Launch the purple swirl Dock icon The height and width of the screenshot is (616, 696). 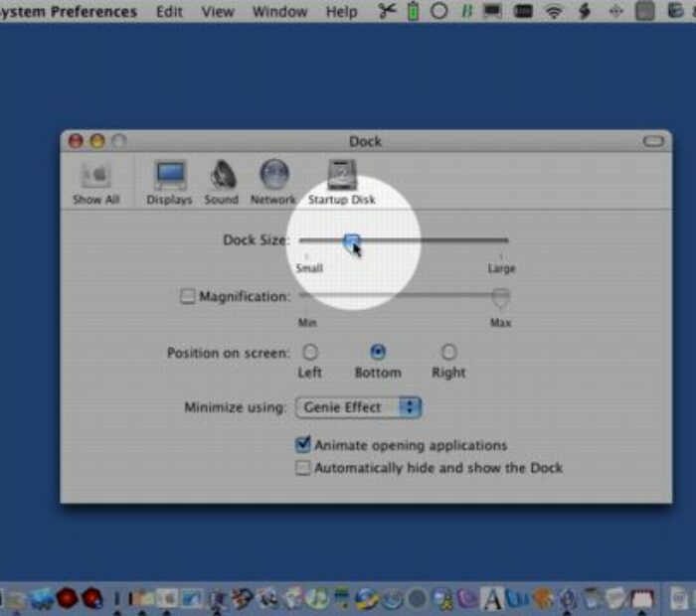pyautogui.click(x=466, y=599)
